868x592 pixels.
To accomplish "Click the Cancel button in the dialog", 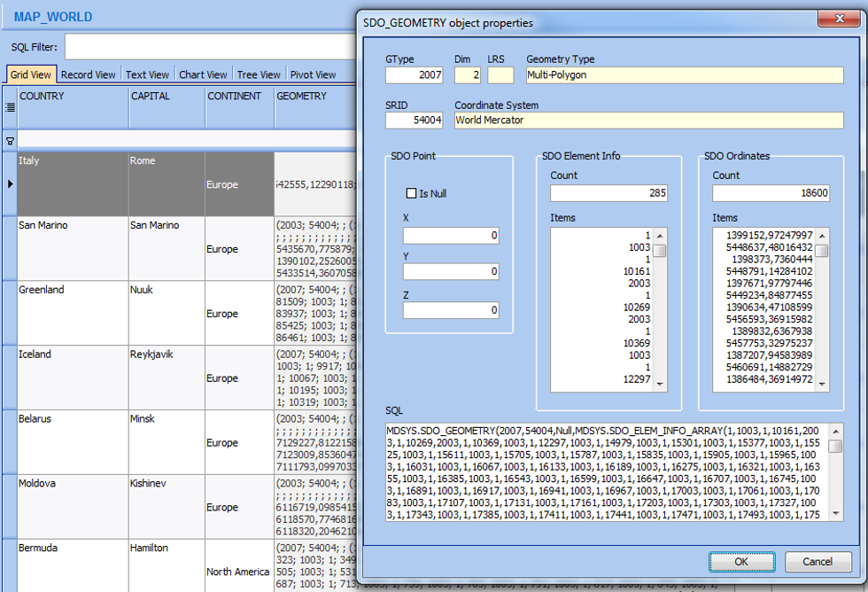I will pyautogui.click(x=818, y=562).
